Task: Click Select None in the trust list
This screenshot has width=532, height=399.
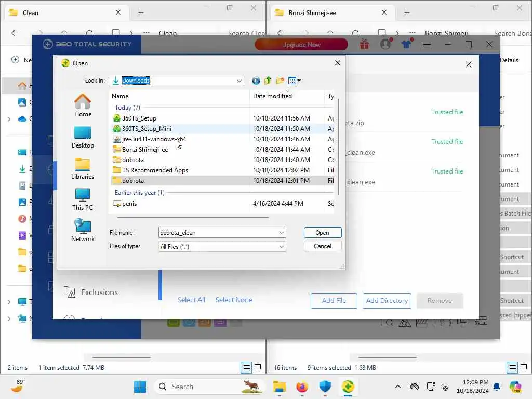Action: (234, 300)
